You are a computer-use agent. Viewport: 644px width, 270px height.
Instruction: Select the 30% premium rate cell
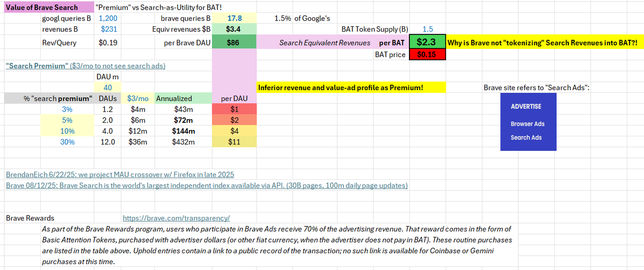point(67,142)
